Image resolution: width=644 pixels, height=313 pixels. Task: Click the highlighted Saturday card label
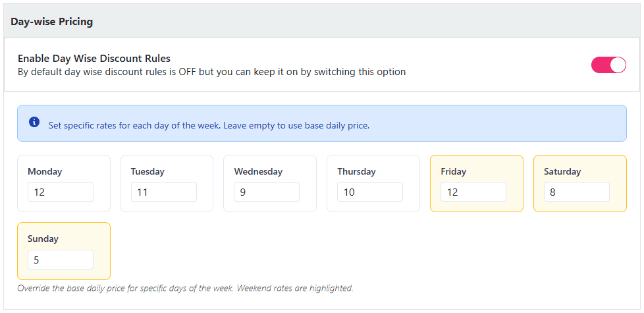[562, 172]
